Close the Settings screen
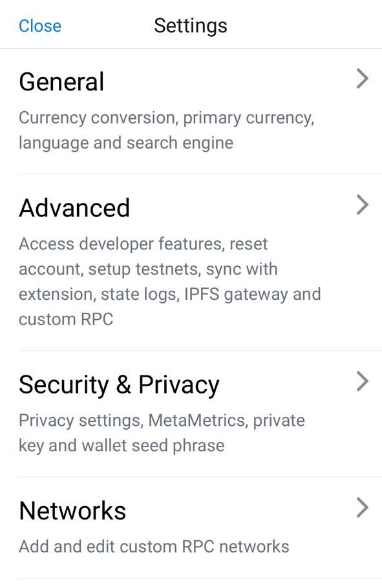The height and width of the screenshot is (588, 382). click(x=40, y=26)
